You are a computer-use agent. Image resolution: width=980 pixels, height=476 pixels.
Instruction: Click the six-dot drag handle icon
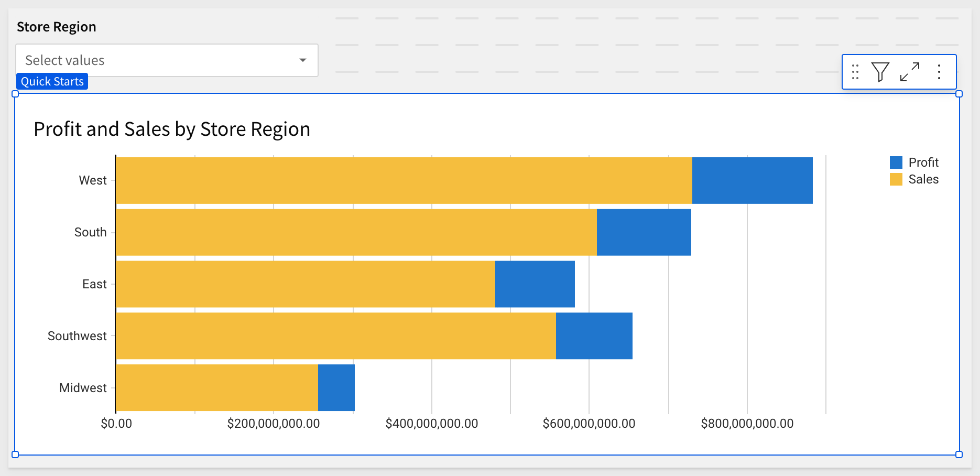pyautogui.click(x=855, y=72)
